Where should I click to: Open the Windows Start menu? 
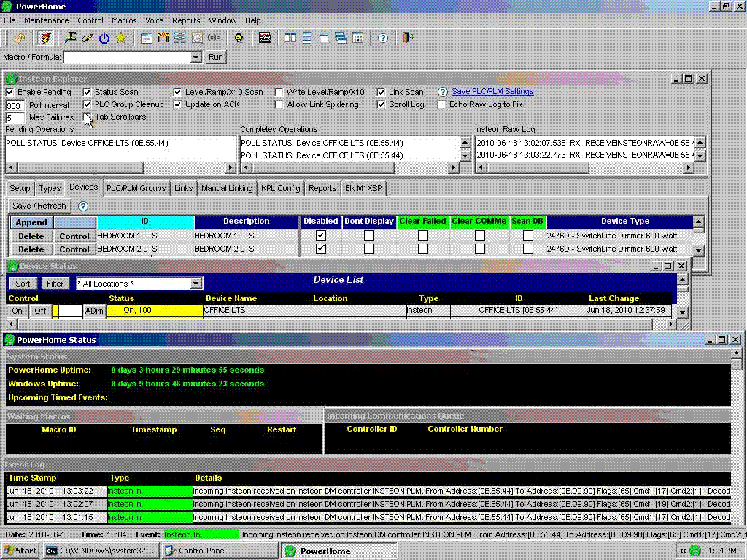point(20,551)
